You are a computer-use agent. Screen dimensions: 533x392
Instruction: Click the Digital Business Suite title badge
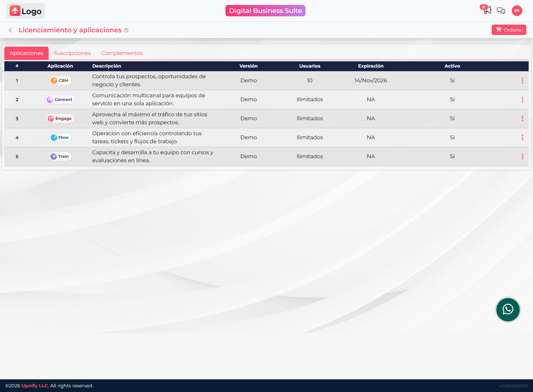click(266, 11)
